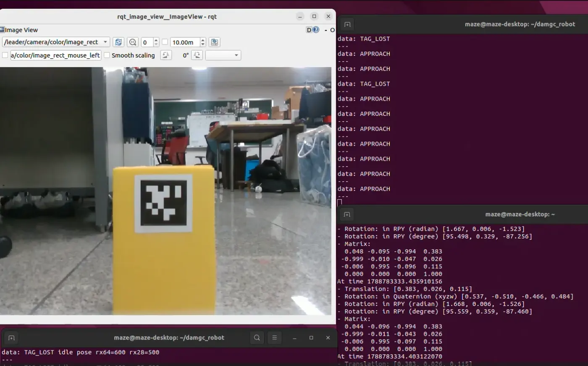This screenshot has width=588, height=366.
Task: Rotate image right (clockwise) icon
Action: click(x=197, y=55)
